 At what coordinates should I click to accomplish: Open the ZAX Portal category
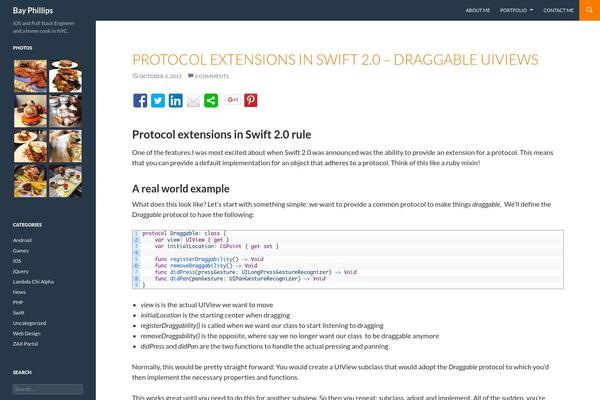point(25,344)
